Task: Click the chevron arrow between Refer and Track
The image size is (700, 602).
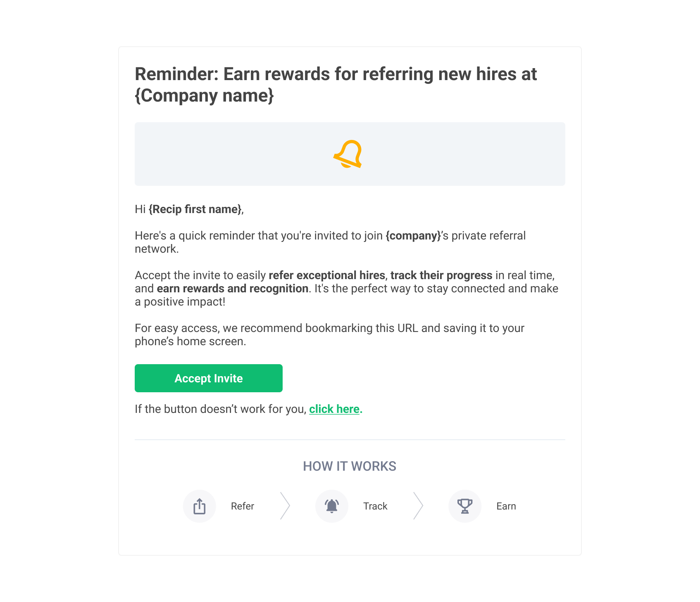Action: pos(285,506)
